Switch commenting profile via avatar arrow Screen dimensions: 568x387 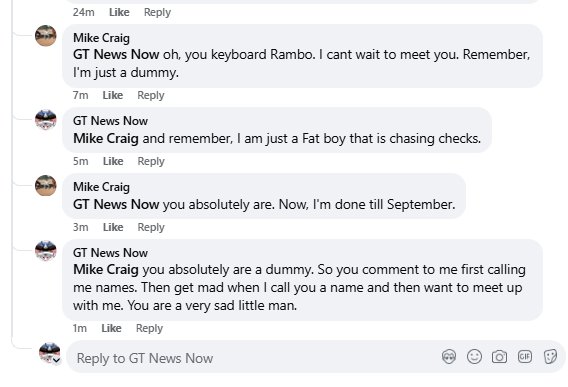click(57, 360)
